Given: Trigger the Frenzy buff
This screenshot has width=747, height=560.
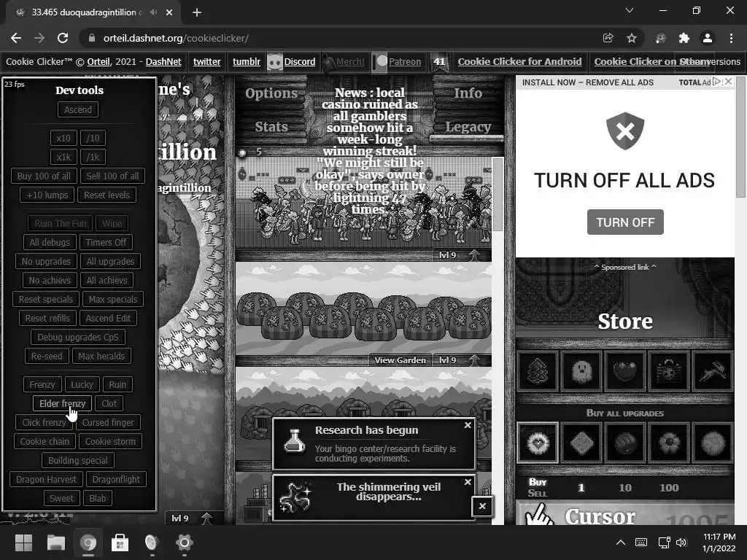Looking at the screenshot, I should 42,384.
